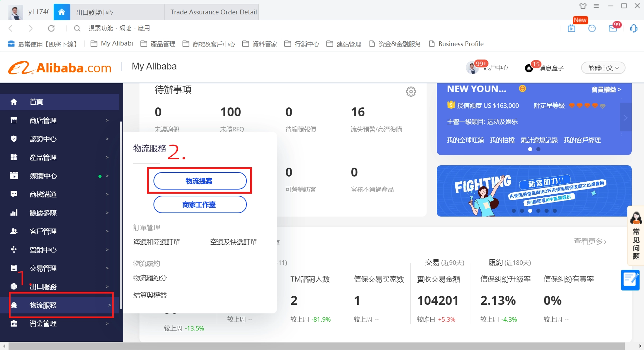
Task: Expand the 商店管理 sidebar menu
Action: [59, 120]
